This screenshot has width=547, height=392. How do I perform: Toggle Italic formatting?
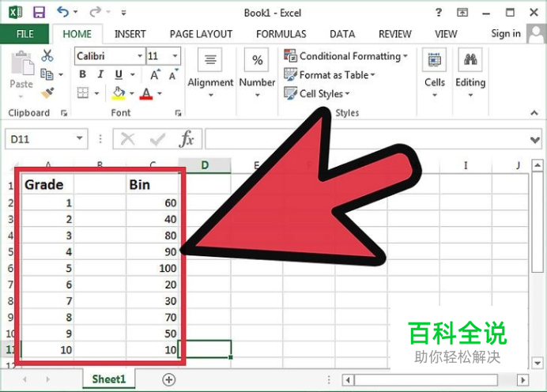101,74
